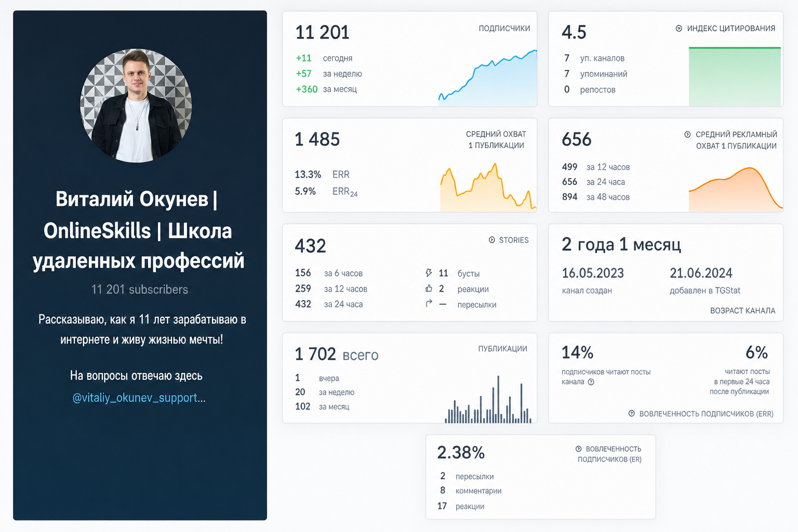The width and height of the screenshot is (798, 532).
Task: Open the @vitaliy_okunev_support link
Action: click(139, 398)
